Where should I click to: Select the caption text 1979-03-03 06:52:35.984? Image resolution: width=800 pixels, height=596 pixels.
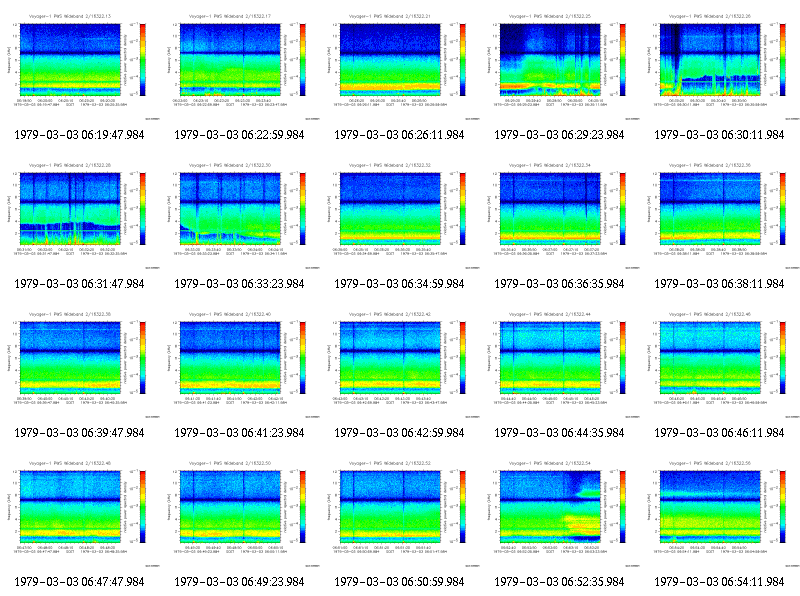click(559, 582)
